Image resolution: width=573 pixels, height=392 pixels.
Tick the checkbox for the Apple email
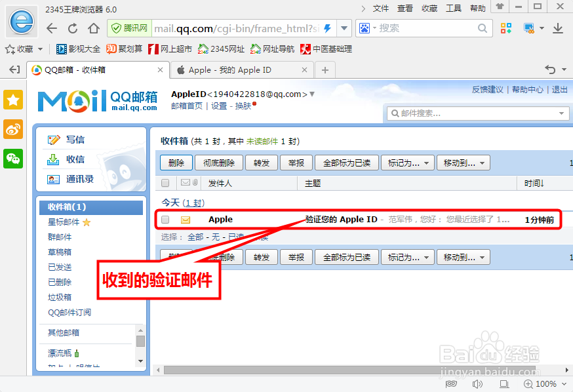click(x=165, y=220)
